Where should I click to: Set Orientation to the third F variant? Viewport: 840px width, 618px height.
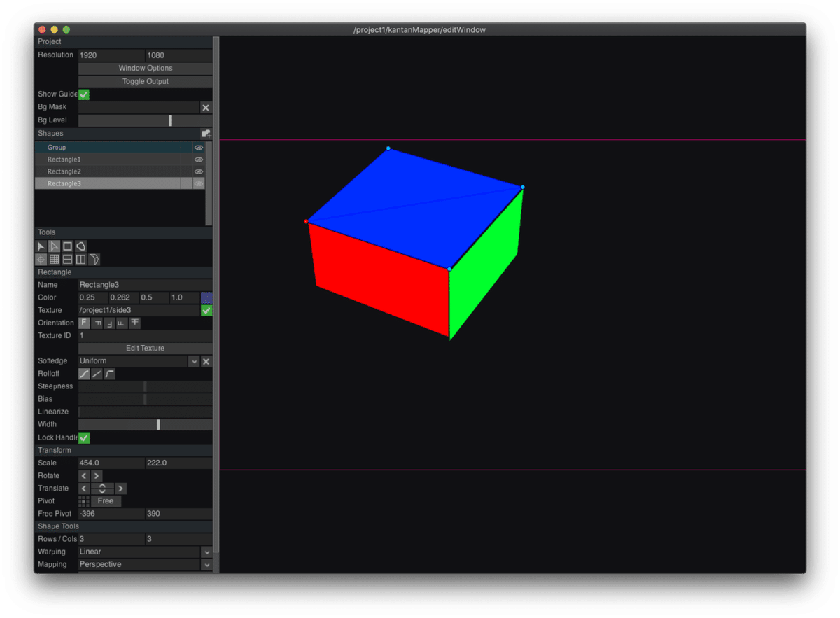coord(110,323)
